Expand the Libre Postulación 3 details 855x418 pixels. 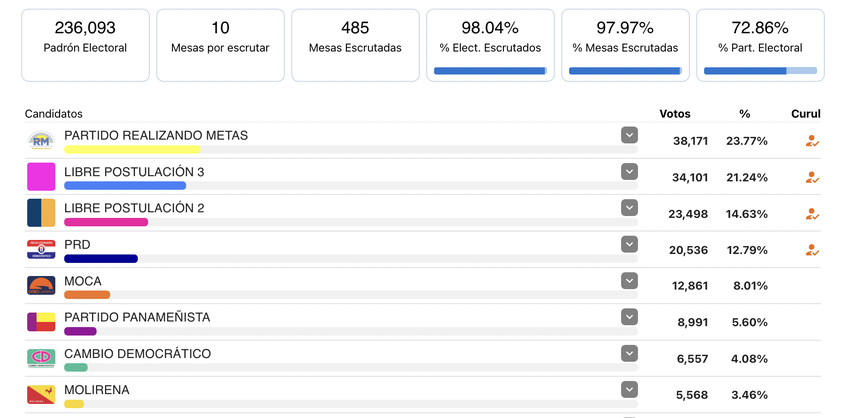[629, 171]
